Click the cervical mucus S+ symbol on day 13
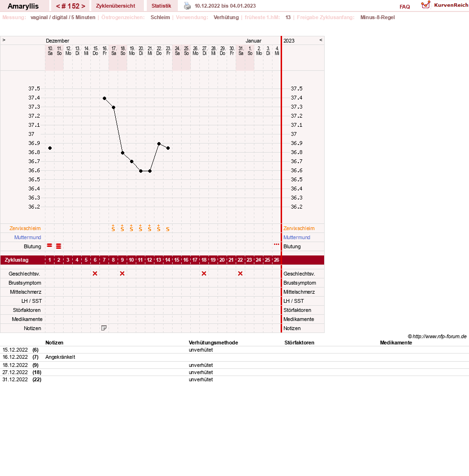469x476 pixels. pyautogui.click(x=159, y=228)
